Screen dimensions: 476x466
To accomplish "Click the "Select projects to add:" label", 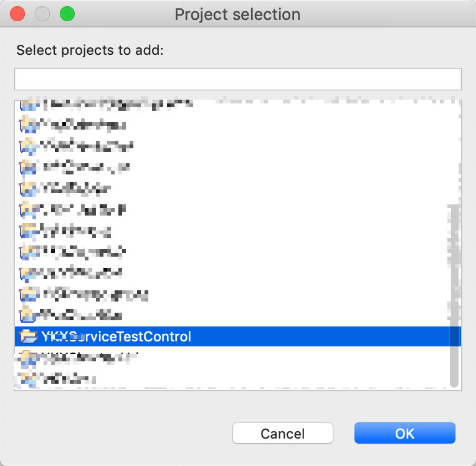I will click(x=90, y=50).
